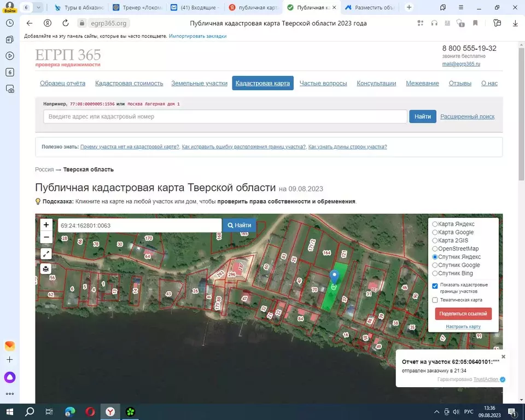Select Спутник Google map layer
The image size is (525, 420).
coord(435,265)
